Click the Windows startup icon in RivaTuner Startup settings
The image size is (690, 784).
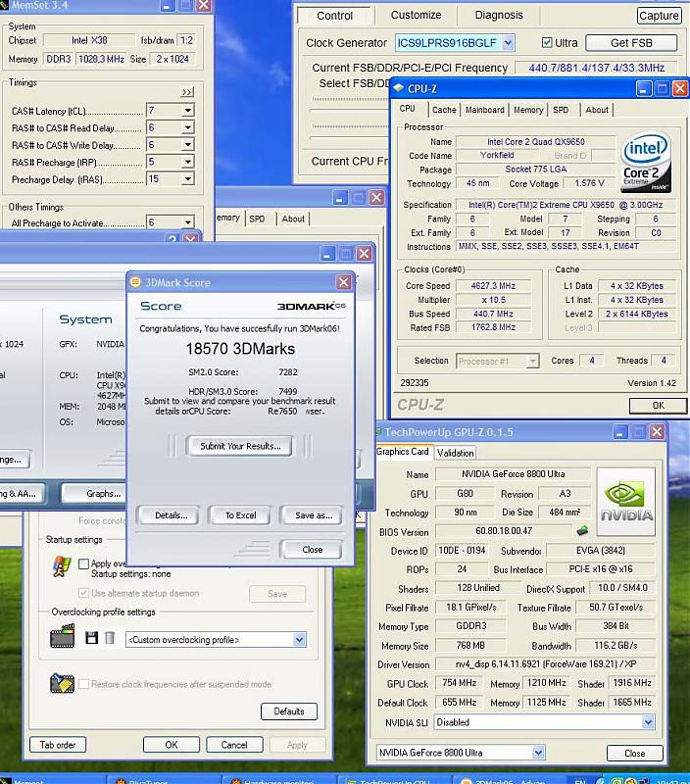pos(62,567)
